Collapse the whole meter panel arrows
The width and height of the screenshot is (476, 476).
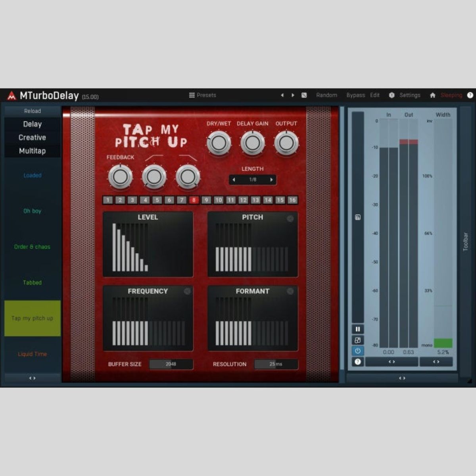tap(402, 378)
